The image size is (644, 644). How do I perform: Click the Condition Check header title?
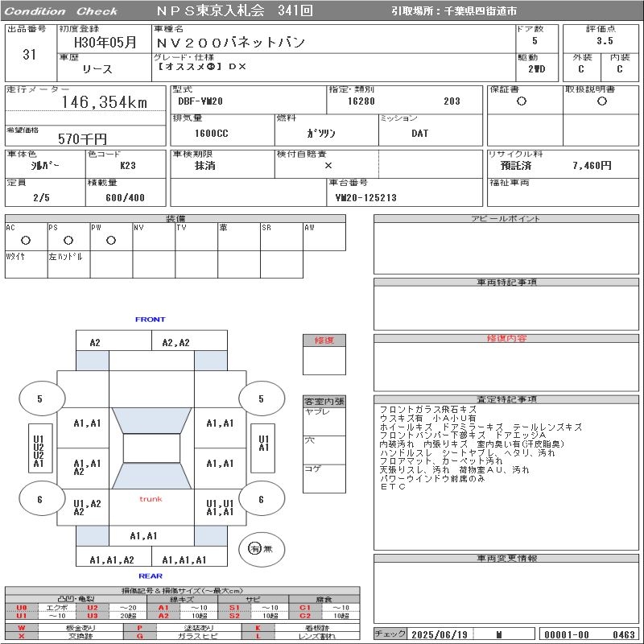[62, 11]
